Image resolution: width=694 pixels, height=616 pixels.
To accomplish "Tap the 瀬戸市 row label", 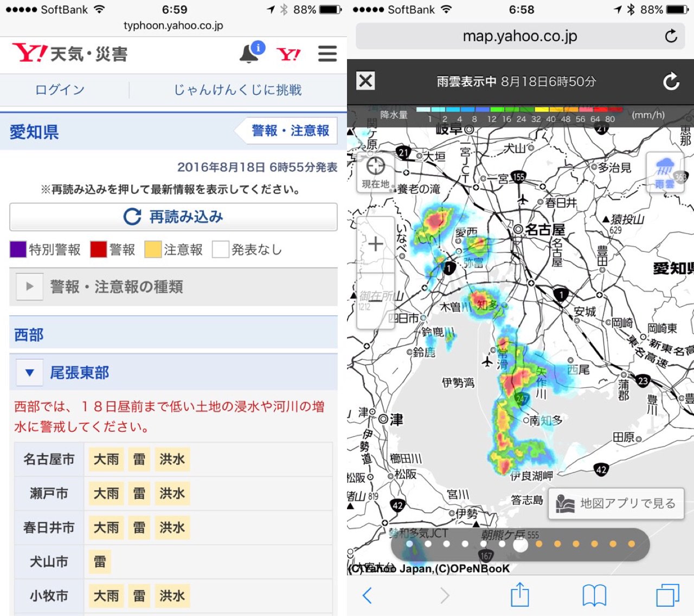I will 49,494.
